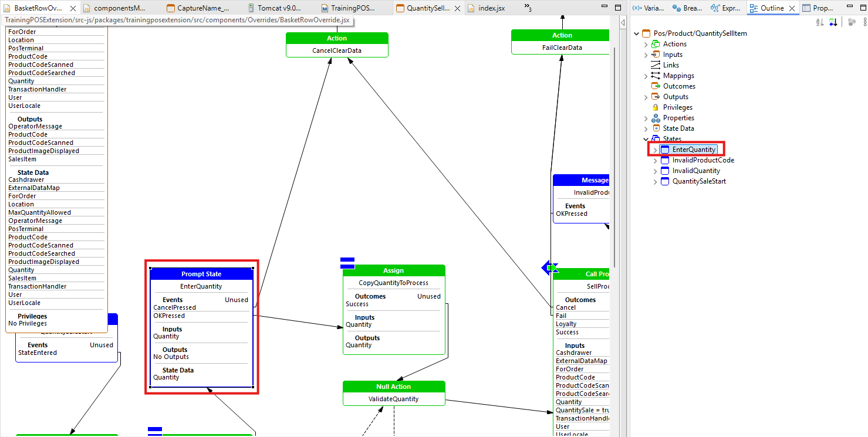The image size is (868, 437).
Task: Close the Outline view tab
Action: (x=792, y=8)
